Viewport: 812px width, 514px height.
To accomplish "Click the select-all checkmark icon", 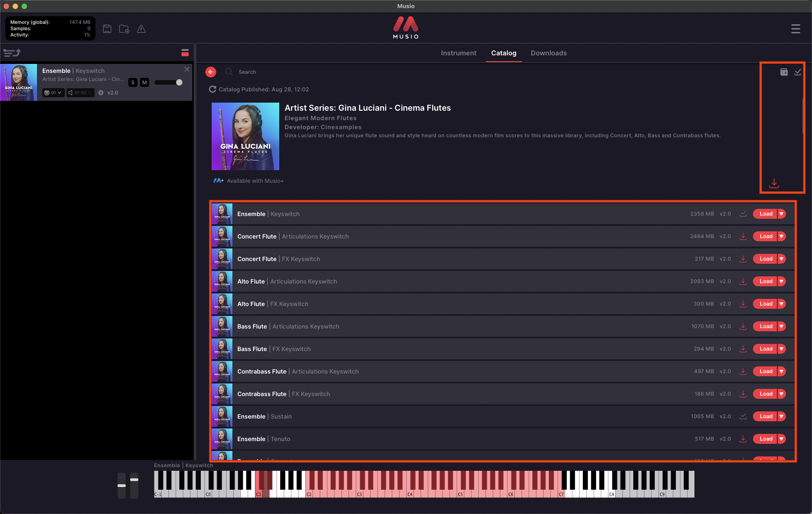I will 798,72.
